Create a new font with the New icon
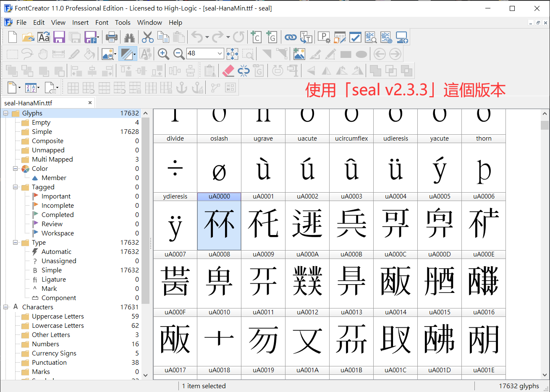Screen dimensions: 550x392 [x=13, y=37]
